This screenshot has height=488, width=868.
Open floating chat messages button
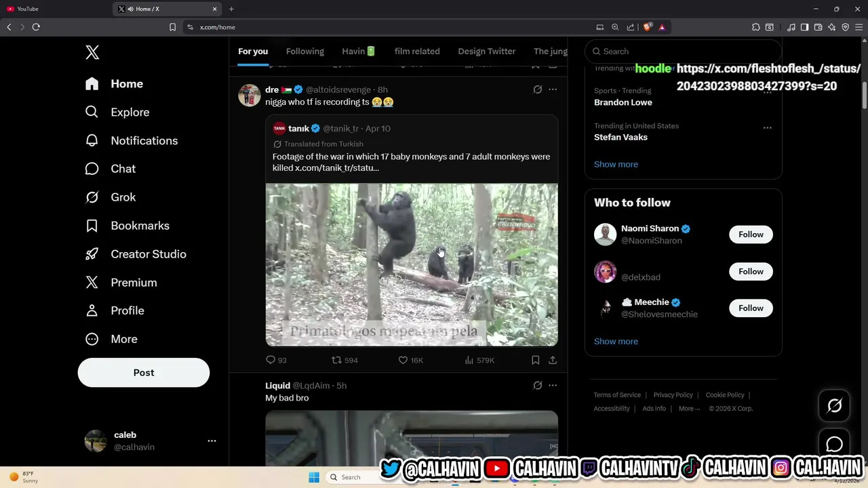pos(834,445)
